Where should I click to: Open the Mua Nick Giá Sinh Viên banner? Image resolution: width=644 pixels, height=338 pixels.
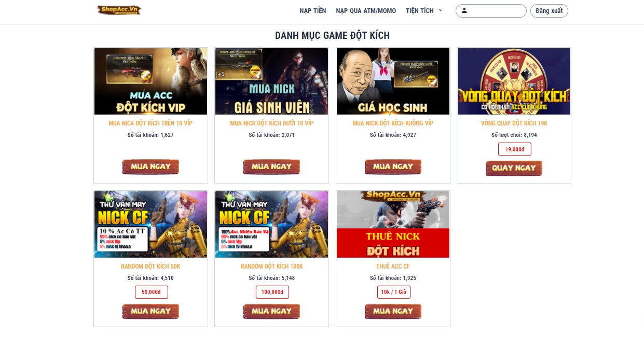(271, 81)
